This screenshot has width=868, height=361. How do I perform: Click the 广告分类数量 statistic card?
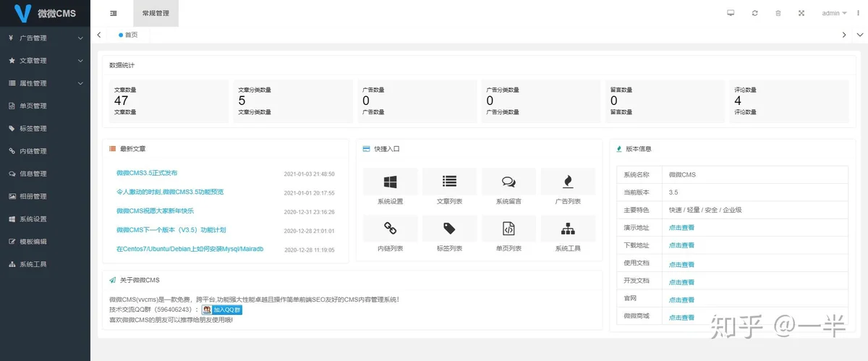(x=541, y=101)
